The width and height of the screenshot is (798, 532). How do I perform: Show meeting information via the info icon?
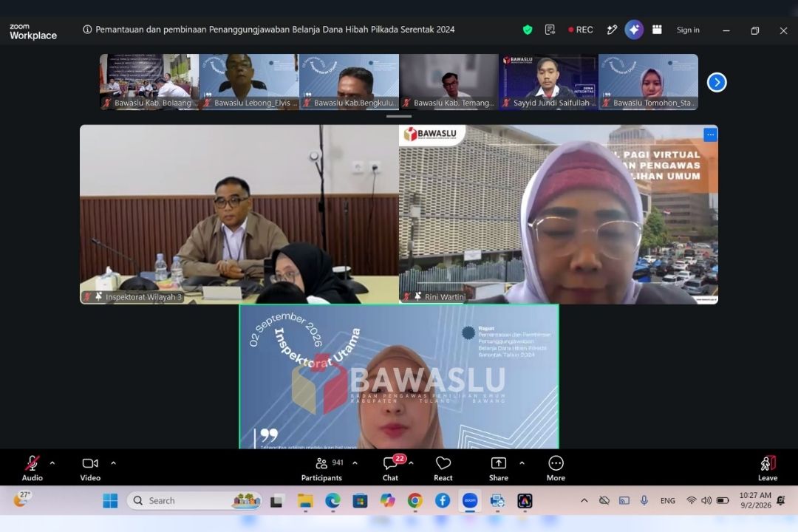pyautogui.click(x=87, y=30)
